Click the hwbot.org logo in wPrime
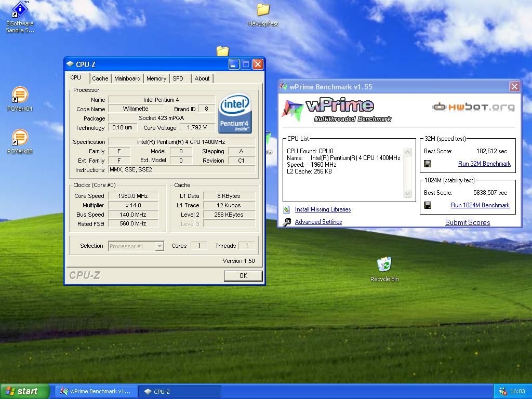The height and width of the screenshot is (399, 532). pyautogui.click(x=473, y=107)
